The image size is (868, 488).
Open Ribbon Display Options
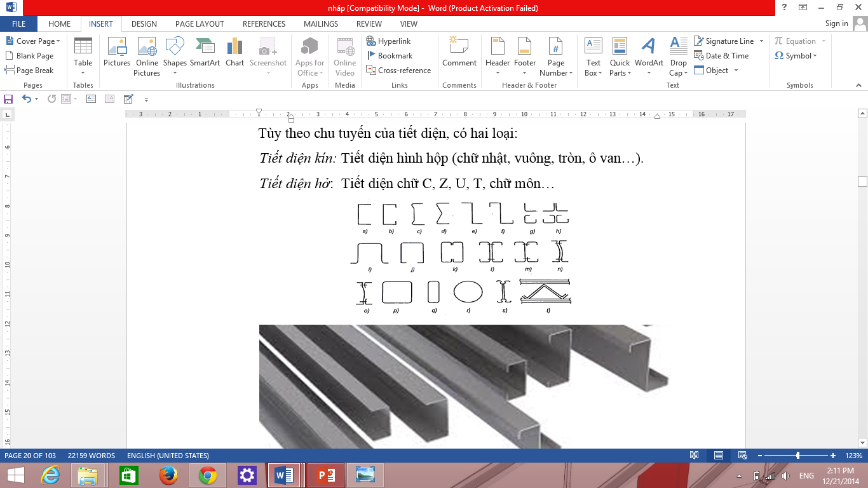(x=803, y=8)
